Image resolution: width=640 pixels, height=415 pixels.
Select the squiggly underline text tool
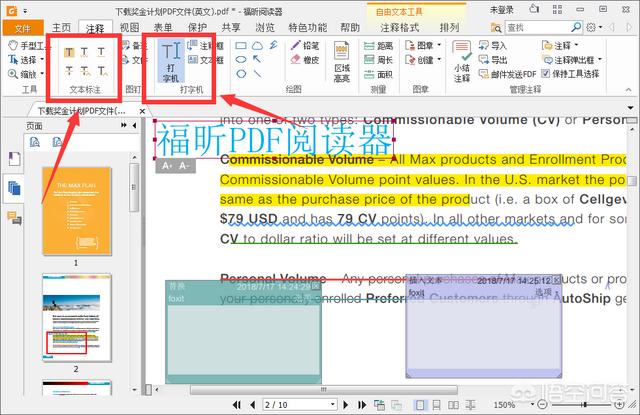(x=84, y=52)
